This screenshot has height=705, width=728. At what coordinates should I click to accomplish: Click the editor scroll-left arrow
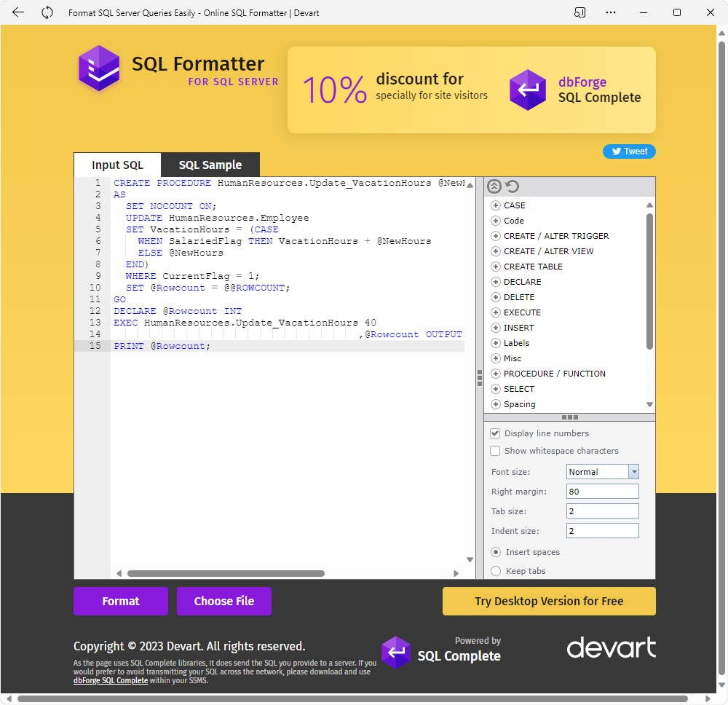[x=119, y=574]
